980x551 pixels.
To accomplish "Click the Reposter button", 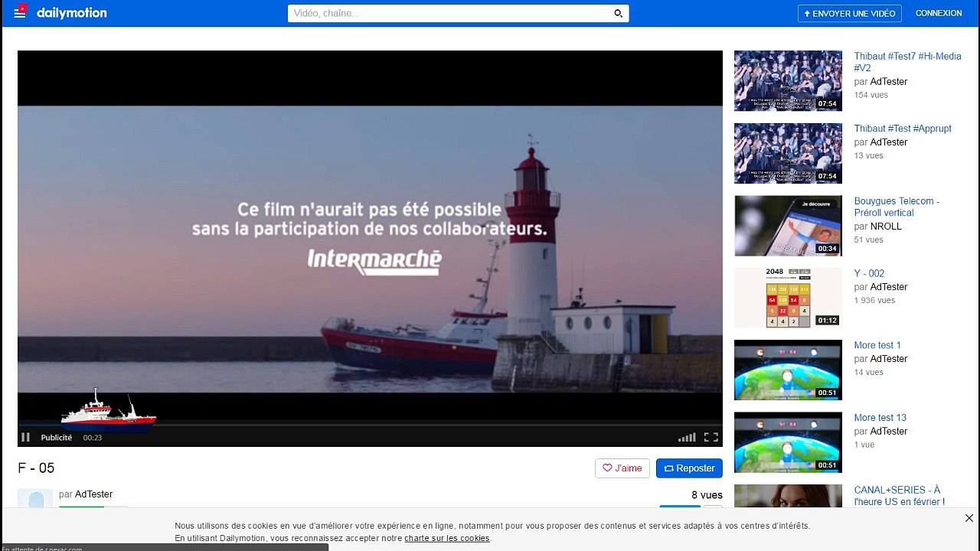I will click(689, 468).
